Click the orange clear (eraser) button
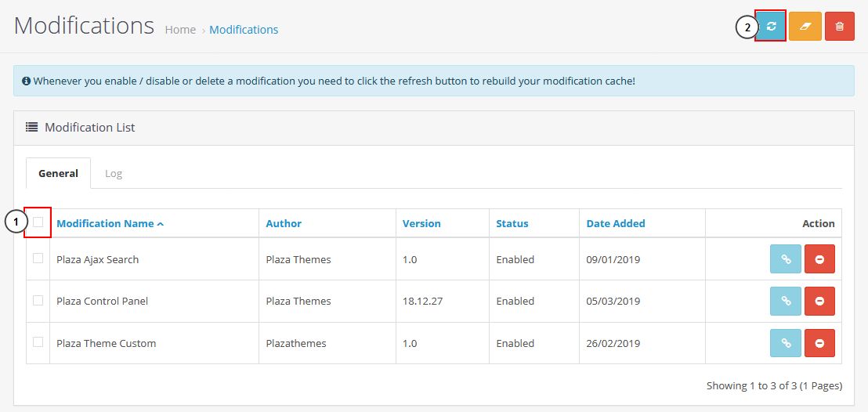This screenshot has width=868, height=412. tap(805, 26)
